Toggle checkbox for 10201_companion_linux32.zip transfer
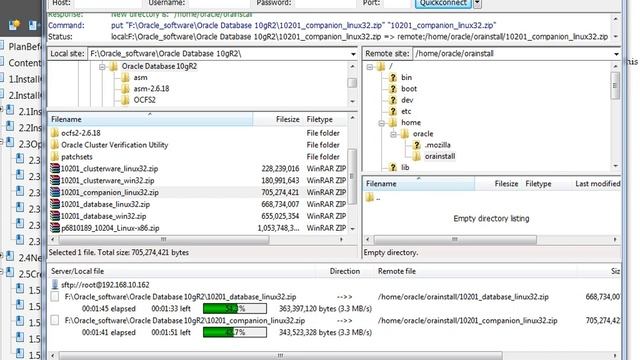Viewport: 640px width, 360px height. click(55, 321)
